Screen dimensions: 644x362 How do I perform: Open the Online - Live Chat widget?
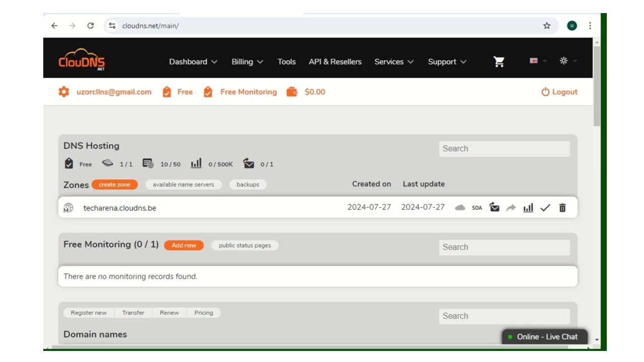coord(545,337)
